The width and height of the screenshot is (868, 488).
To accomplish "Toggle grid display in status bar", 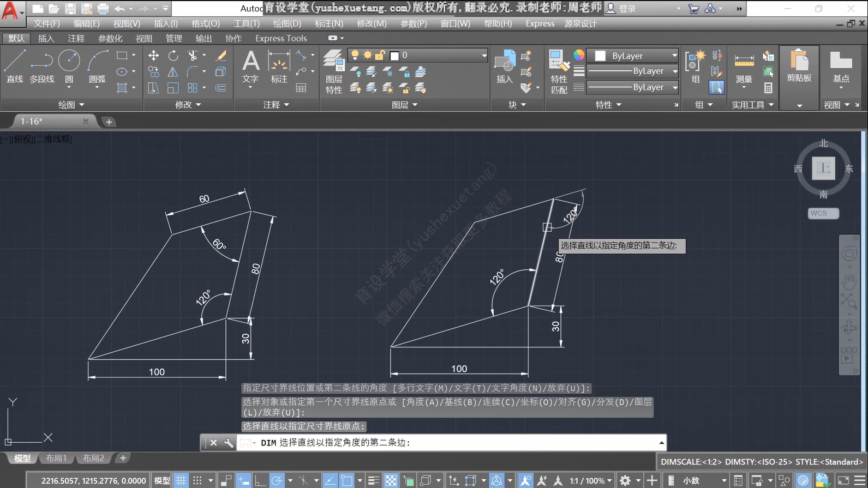I will [x=181, y=480].
